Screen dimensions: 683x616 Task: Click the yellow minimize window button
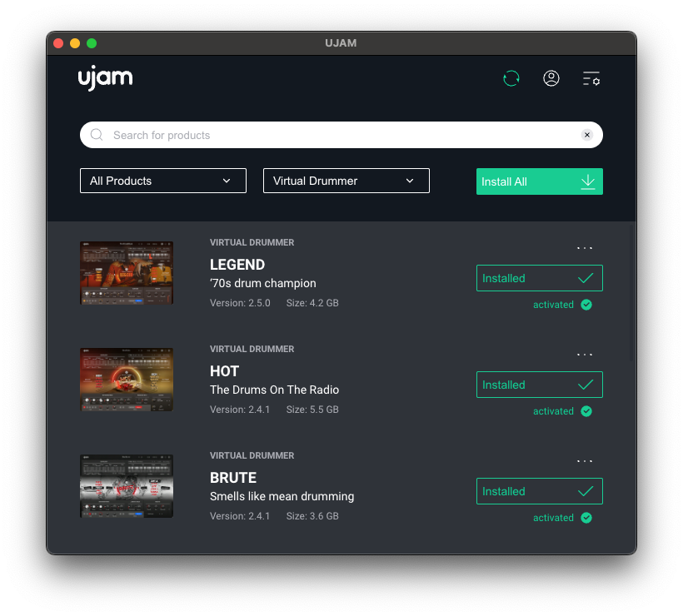coord(75,43)
